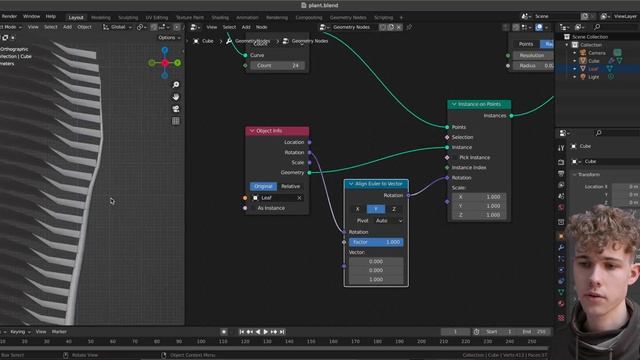This screenshot has width=640, height=360.
Task: Collapse the Collection in outliner
Action: [x=567, y=45]
